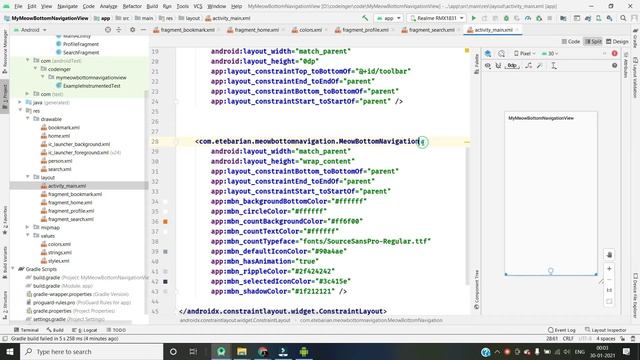Open the Layout Inspector
Viewport: 640px width, 360px height.
(x=606, y=330)
